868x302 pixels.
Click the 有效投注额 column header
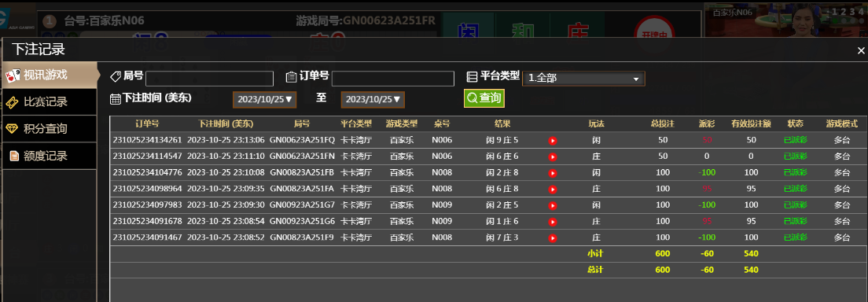751,123
